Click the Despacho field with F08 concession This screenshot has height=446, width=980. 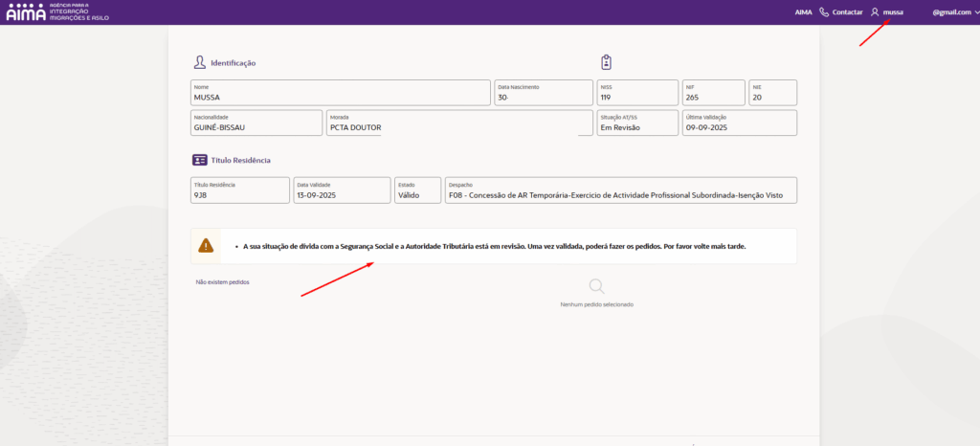(620, 190)
